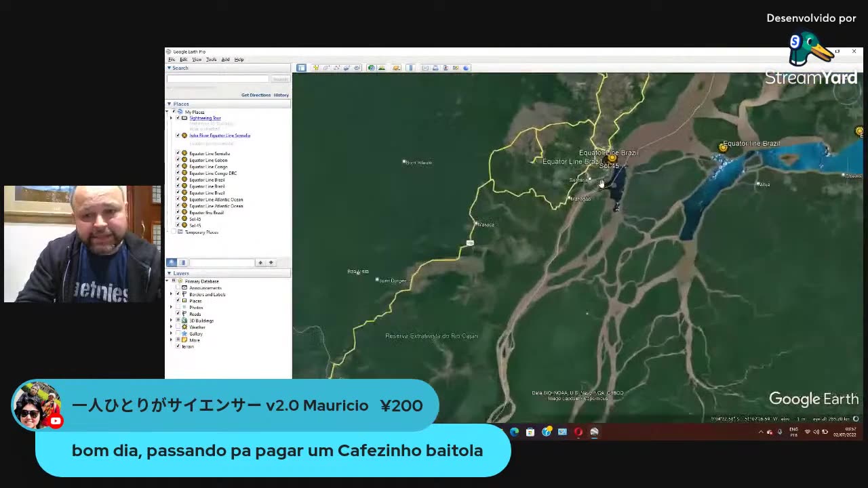This screenshot has height=488, width=868.
Task: Open the Help menu
Action: pyautogui.click(x=239, y=60)
